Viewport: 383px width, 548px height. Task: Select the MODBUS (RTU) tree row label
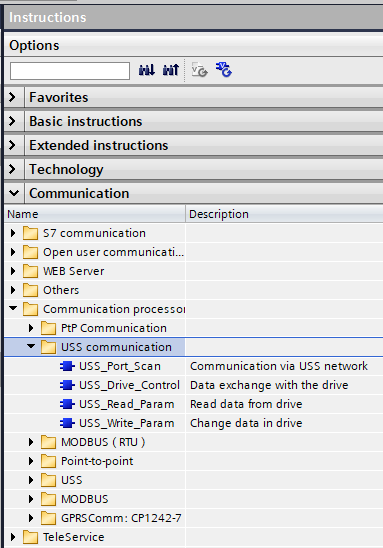click(103, 442)
